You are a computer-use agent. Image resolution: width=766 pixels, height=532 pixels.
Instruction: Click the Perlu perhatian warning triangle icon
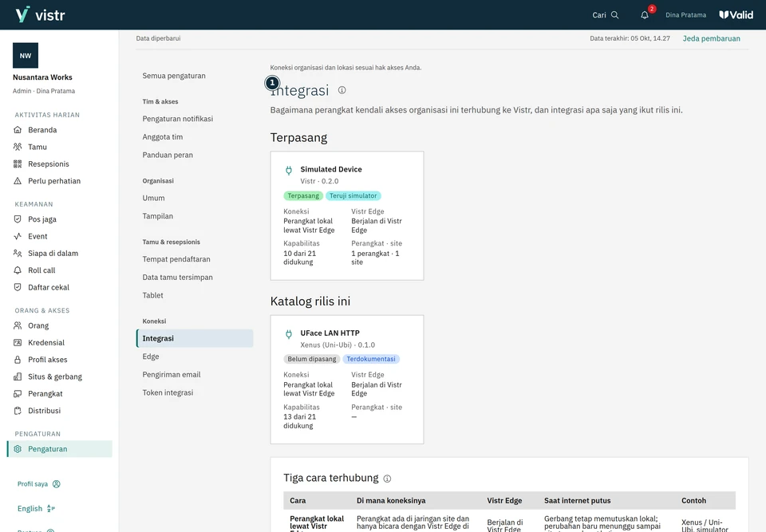coord(18,181)
